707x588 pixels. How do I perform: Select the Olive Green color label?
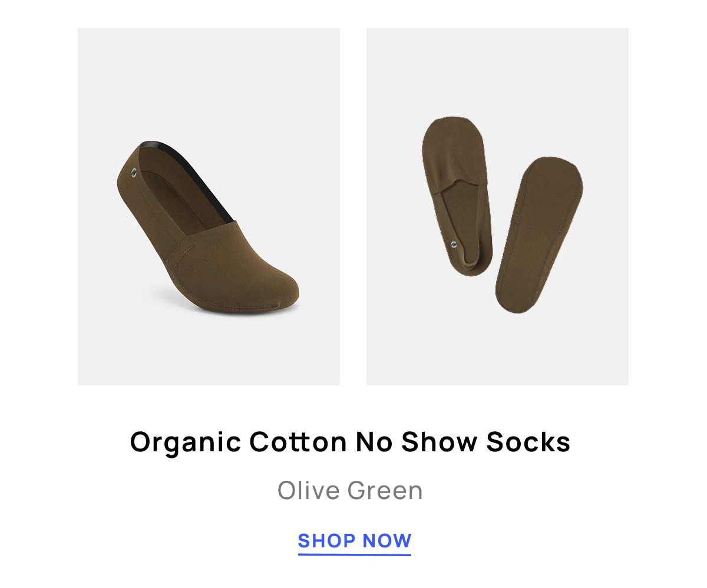(350, 491)
